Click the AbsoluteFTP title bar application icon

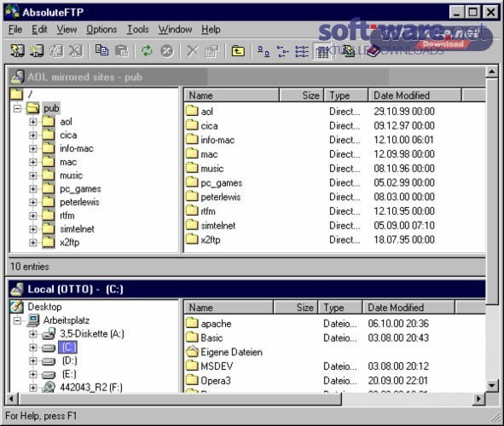tap(12, 12)
